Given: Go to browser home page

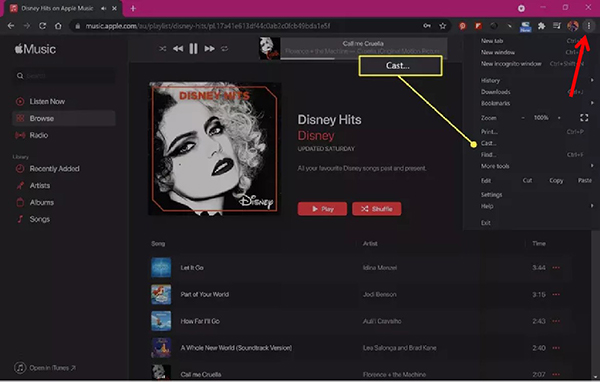Looking at the screenshot, I should click(58, 26).
